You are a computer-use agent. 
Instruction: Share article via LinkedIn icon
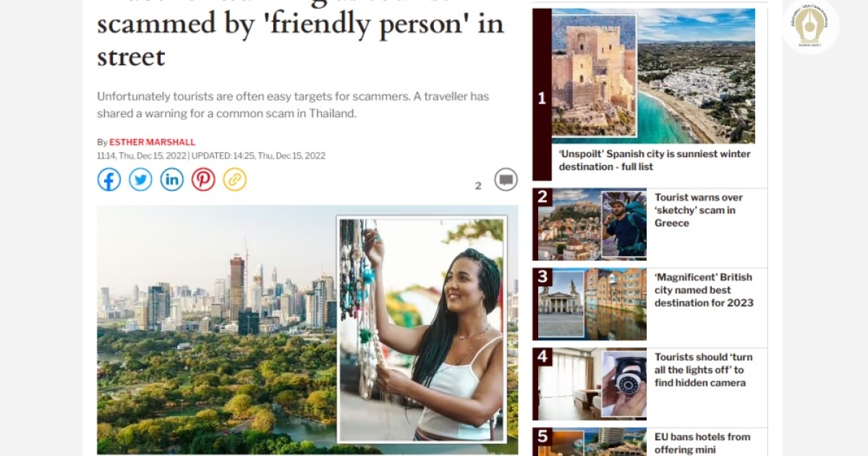click(171, 180)
